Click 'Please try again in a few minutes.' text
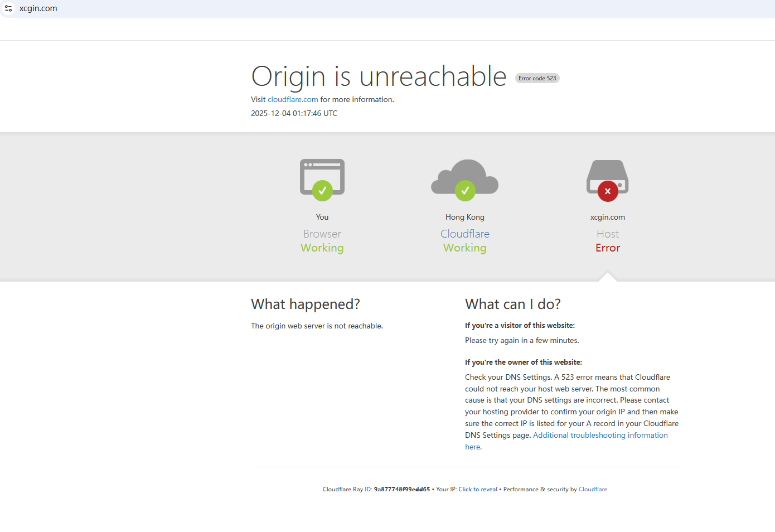This screenshot has width=775, height=532. (522, 340)
